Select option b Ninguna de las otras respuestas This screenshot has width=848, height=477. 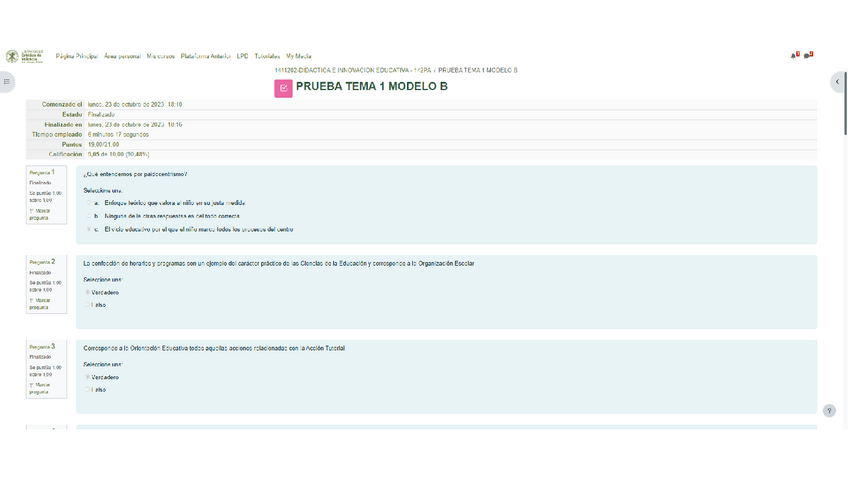(x=89, y=216)
